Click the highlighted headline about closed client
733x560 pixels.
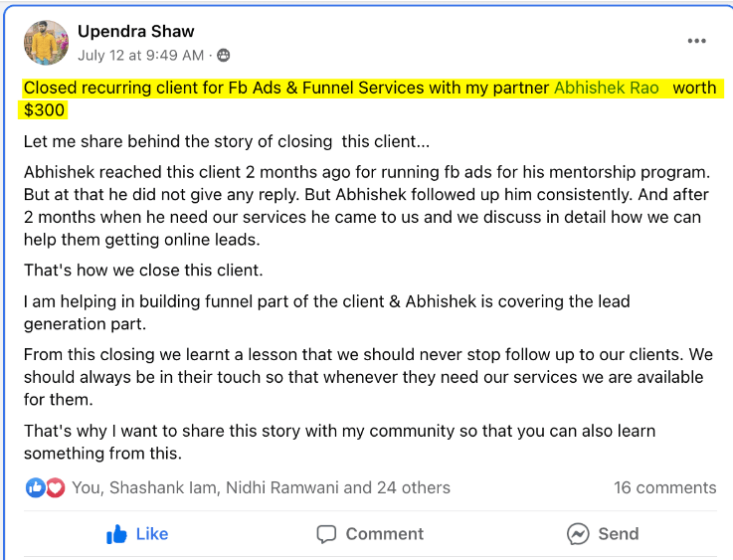point(286,88)
